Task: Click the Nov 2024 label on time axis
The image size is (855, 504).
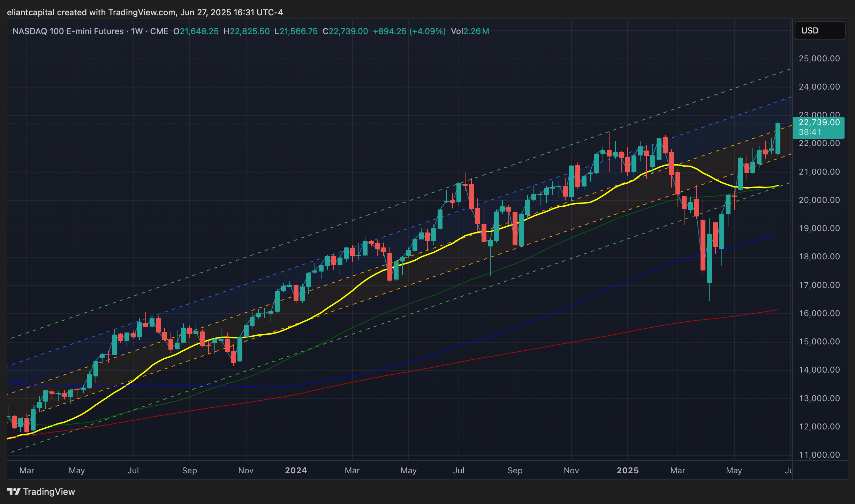Action: point(571,471)
